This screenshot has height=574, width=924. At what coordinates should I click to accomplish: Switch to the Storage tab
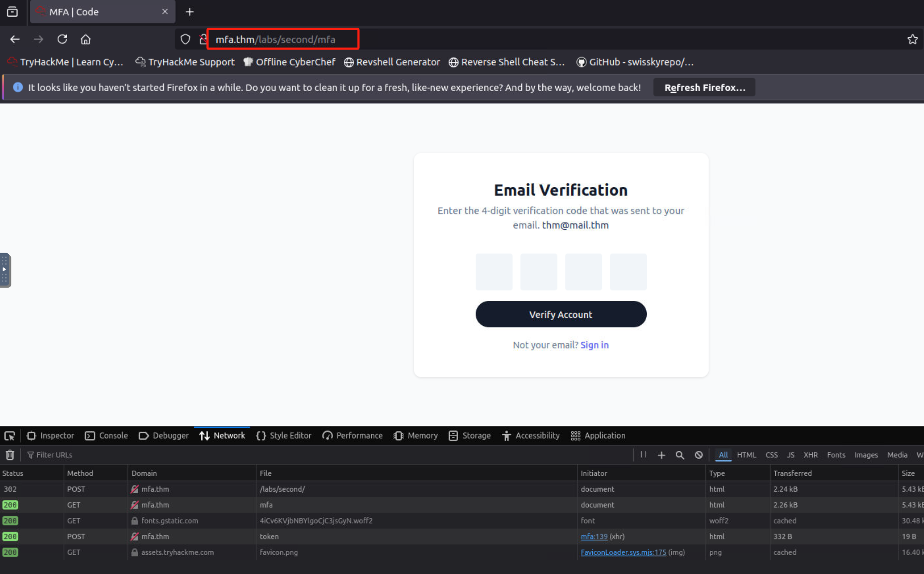(469, 435)
